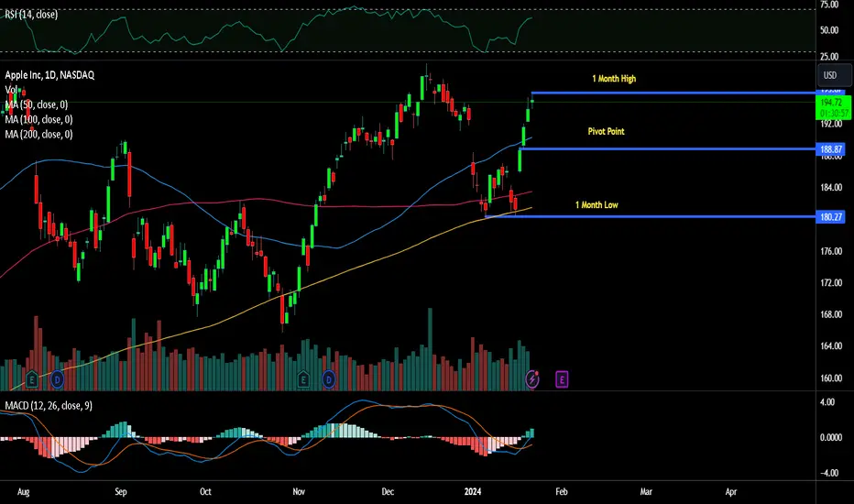Click the November dividend D marker
This screenshot has height=504, width=854.
(328, 379)
